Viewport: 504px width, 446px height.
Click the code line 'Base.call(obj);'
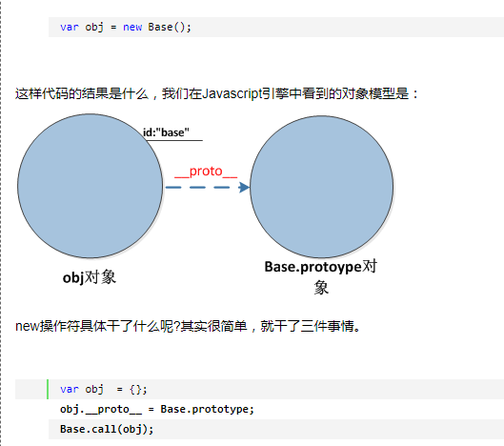[107, 429]
